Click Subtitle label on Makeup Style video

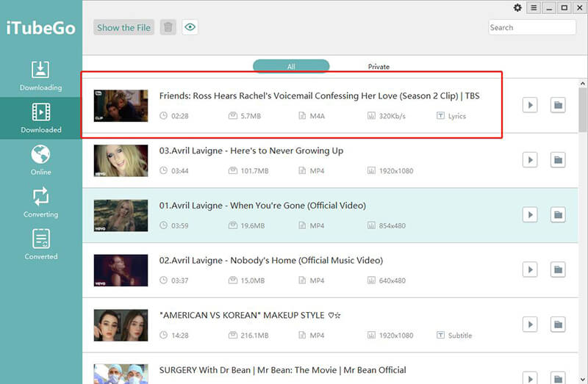pos(460,336)
